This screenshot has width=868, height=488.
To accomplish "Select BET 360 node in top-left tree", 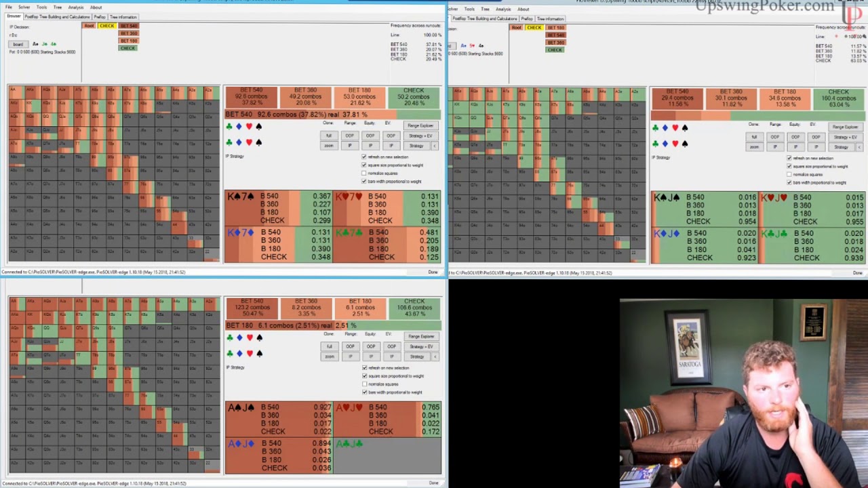I will pos(129,33).
